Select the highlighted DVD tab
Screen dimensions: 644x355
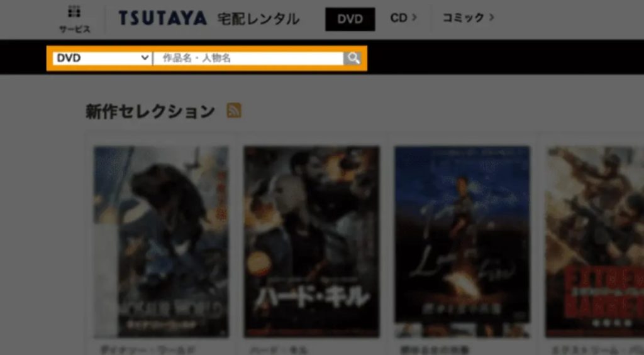(x=350, y=19)
